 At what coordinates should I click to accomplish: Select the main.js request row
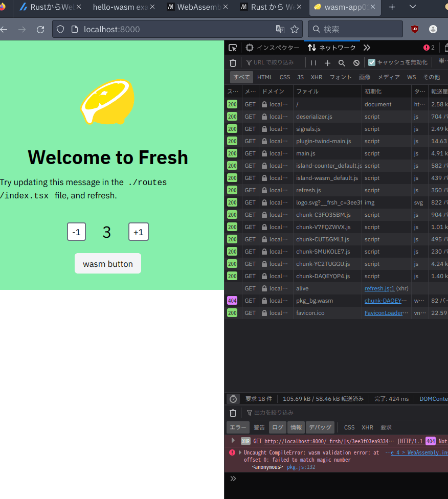(336, 153)
